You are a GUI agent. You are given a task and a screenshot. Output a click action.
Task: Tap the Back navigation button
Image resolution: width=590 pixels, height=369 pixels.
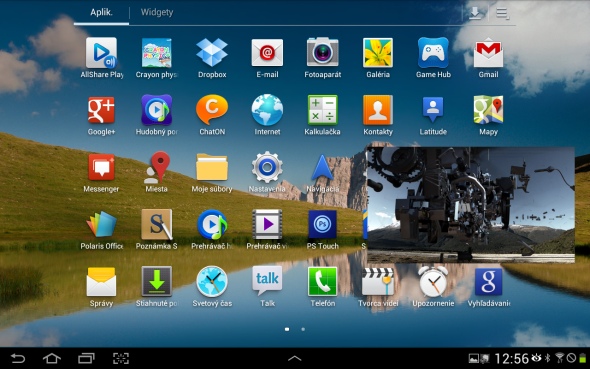[x=18, y=358]
